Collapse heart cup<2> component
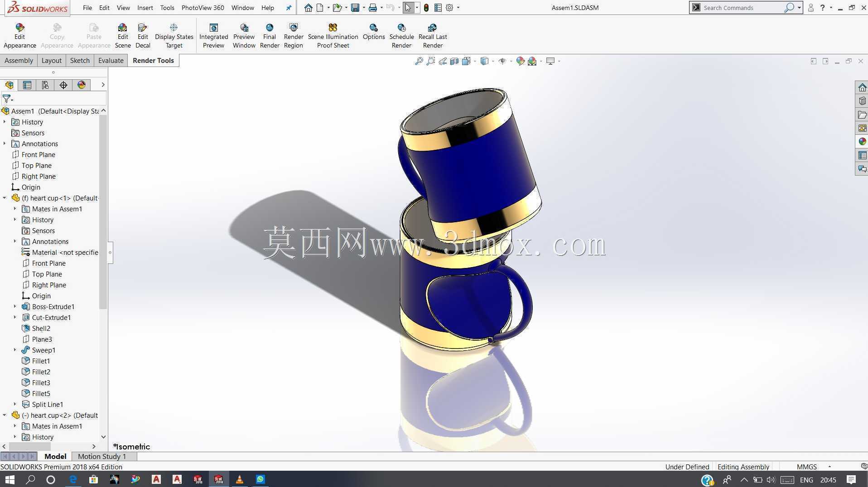This screenshot has width=868, height=487. pyautogui.click(x=5, y=415)
